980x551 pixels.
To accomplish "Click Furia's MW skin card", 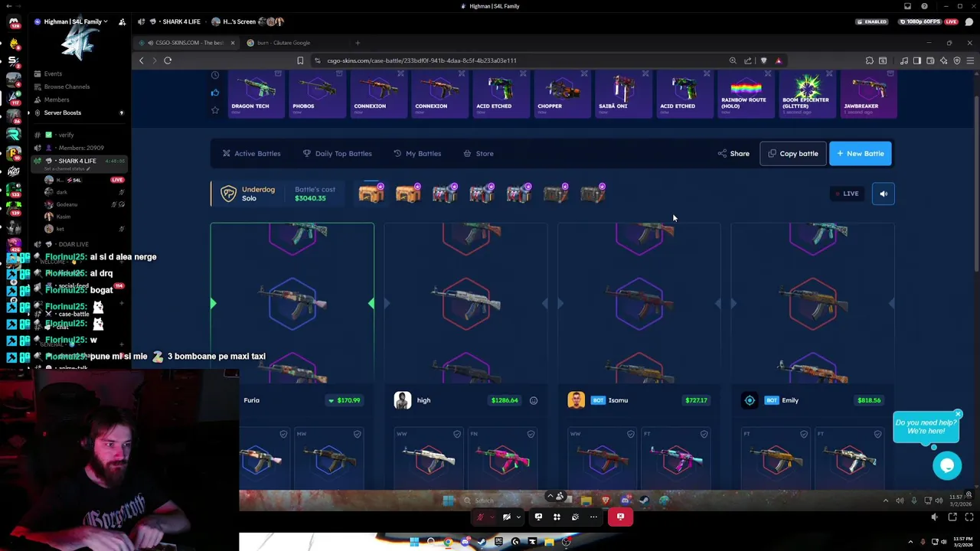I will point(328,458).
